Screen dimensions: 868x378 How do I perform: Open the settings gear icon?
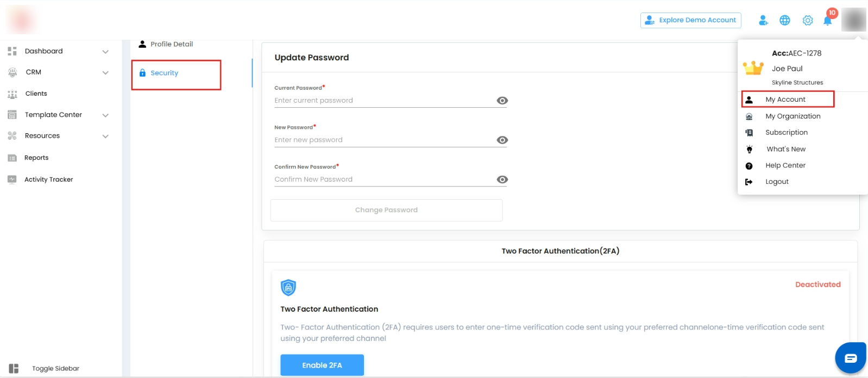[x=808, y=20]
